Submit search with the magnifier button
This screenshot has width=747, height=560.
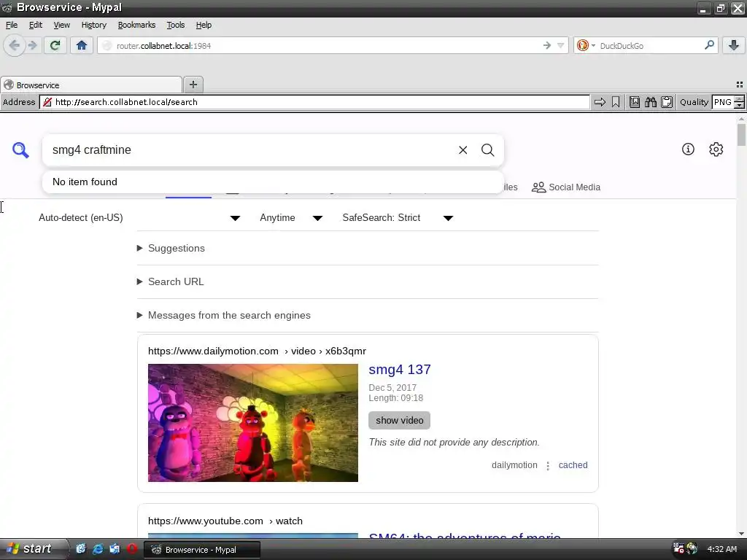point(487,150)
